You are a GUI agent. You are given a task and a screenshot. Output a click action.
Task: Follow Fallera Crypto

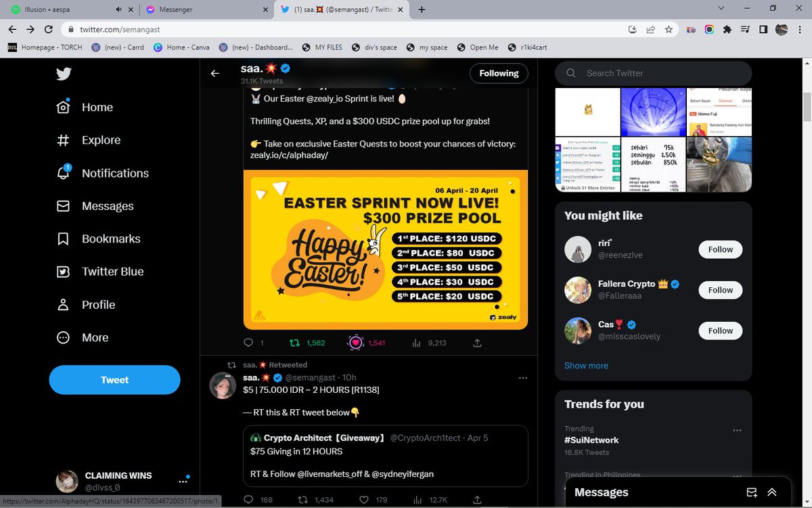point(721,290)
